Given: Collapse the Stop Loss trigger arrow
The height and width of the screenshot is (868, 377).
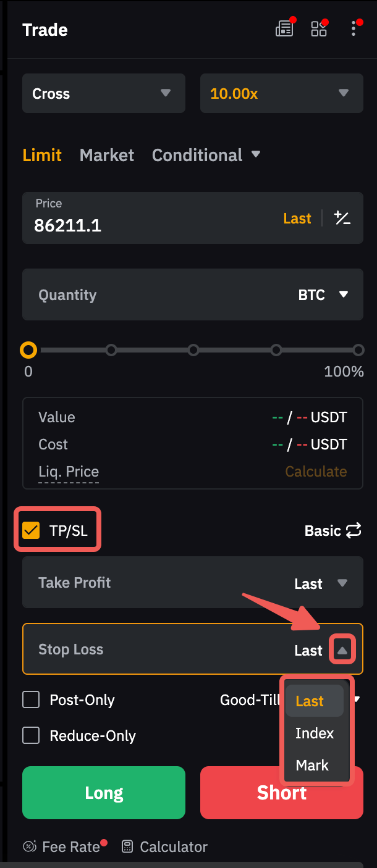Looking at the screenshot, I should point(342,650).
